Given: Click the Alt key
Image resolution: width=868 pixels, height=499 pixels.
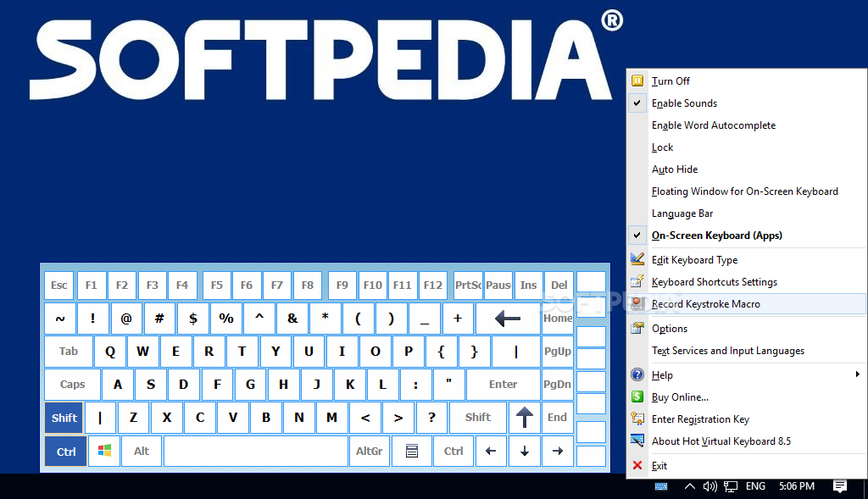Looking at the screenshot, I should pos(142,451).
